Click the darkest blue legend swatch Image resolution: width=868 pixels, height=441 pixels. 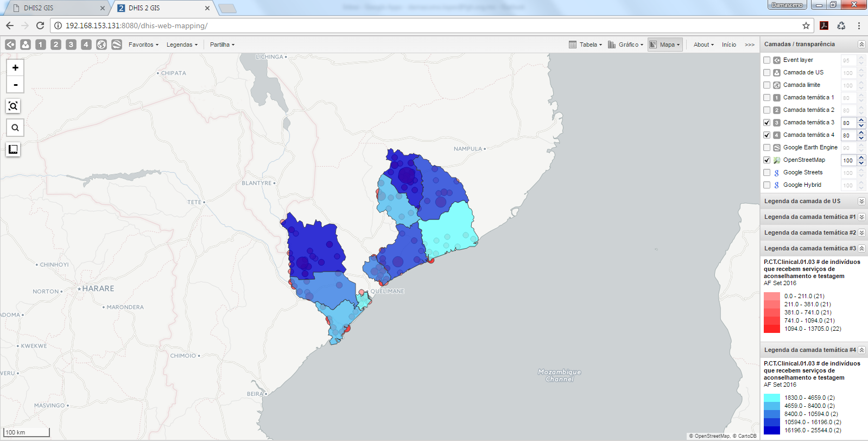(x=771, y=431)
